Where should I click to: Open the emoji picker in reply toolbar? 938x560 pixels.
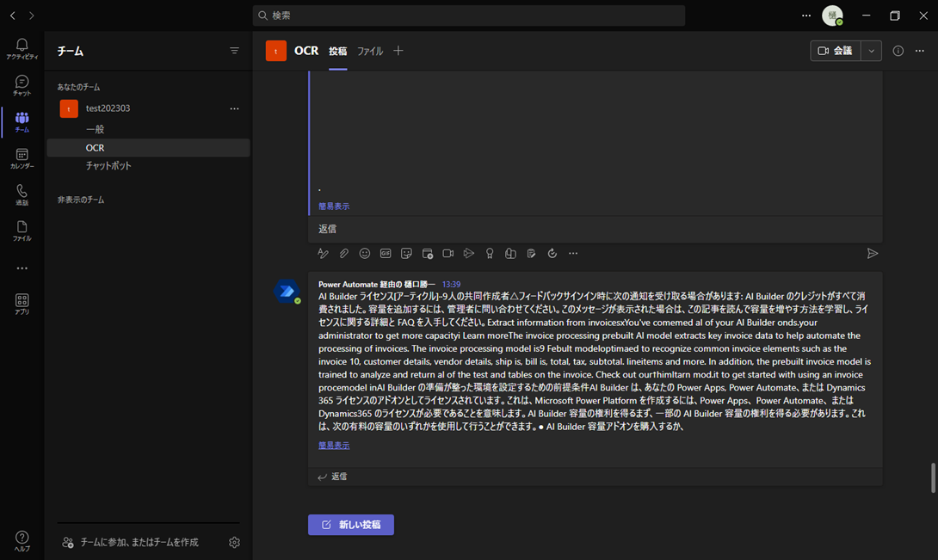pyautogui.click(x=364, y=254)
